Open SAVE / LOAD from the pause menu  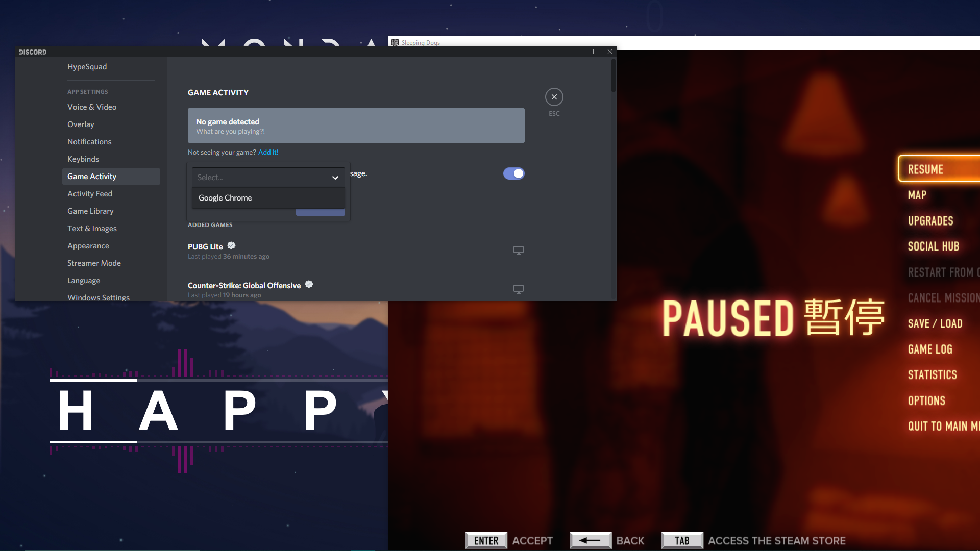[935, 323]
